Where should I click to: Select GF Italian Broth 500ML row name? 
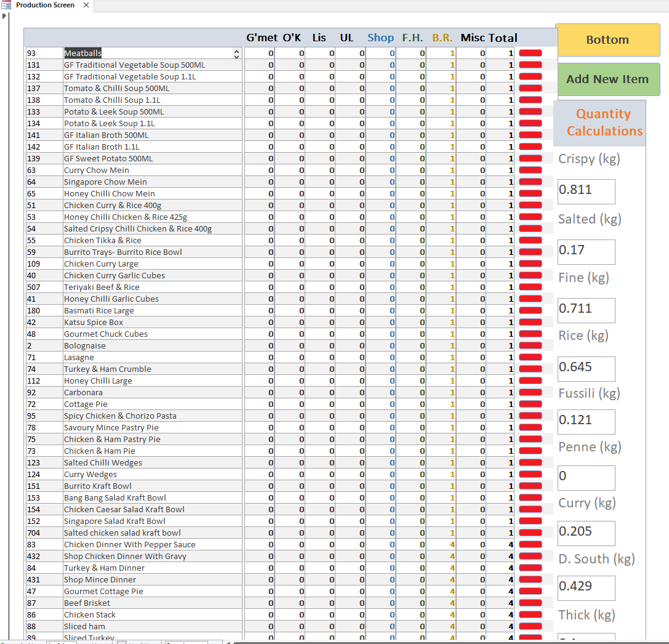(152, 135)
